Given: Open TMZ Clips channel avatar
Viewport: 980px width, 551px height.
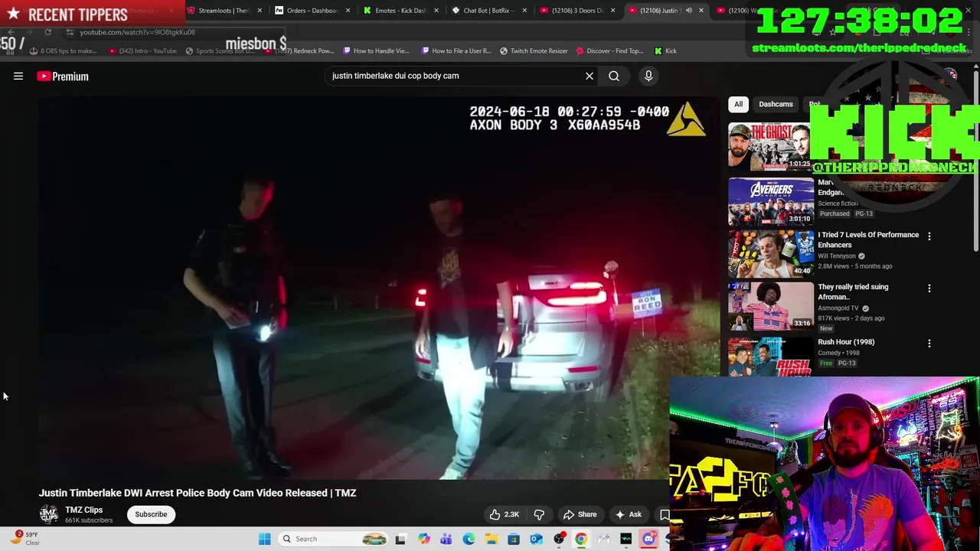Looking at the screenshot, I should [x=49, y=514].
